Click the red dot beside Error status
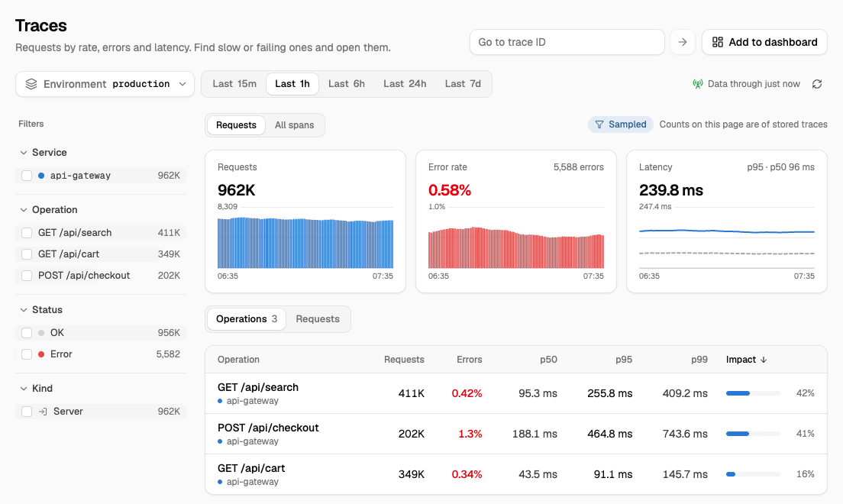 coord(41,354)
